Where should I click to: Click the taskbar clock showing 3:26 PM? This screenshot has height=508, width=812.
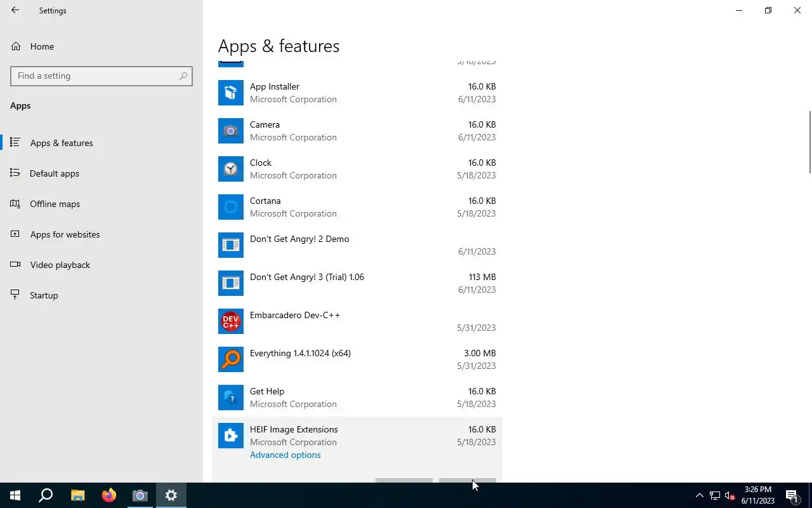click(758, 495)
